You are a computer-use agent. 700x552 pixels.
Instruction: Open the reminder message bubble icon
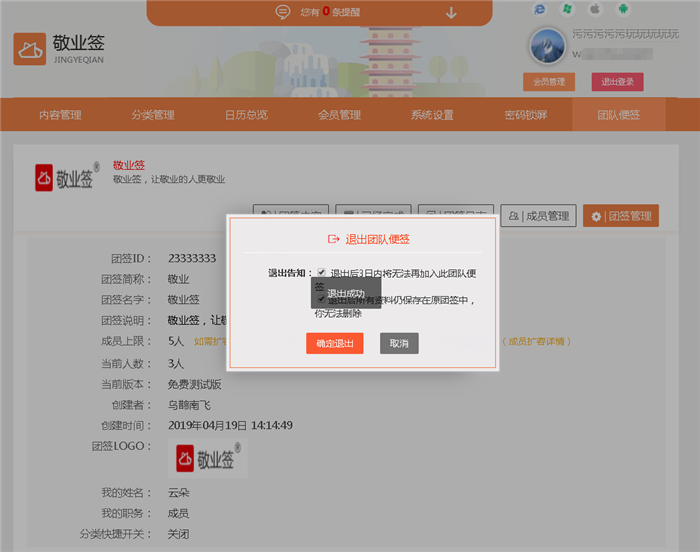pyautogui.click(x=283, y=12)
